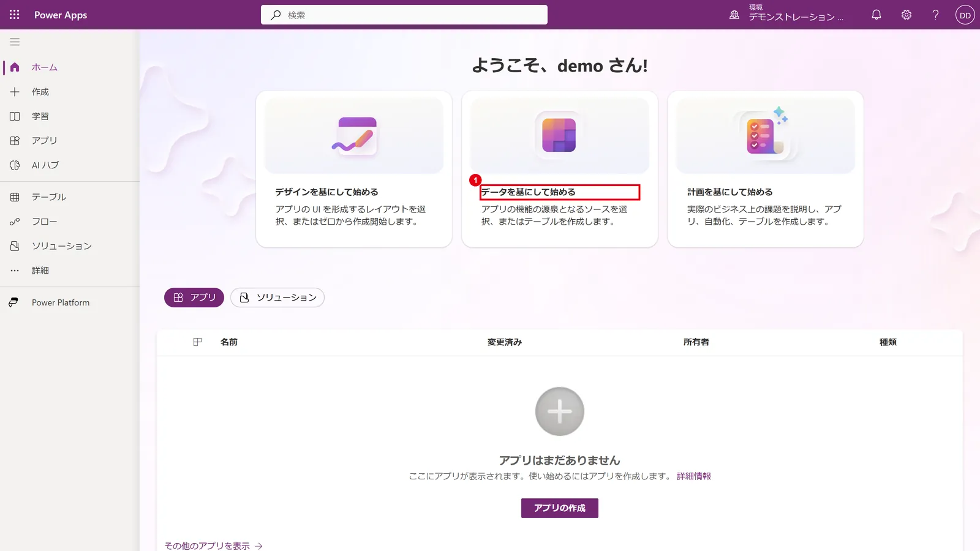Open the DD account avatar
This screenshot has width=980, height=551.
point(965,15)
